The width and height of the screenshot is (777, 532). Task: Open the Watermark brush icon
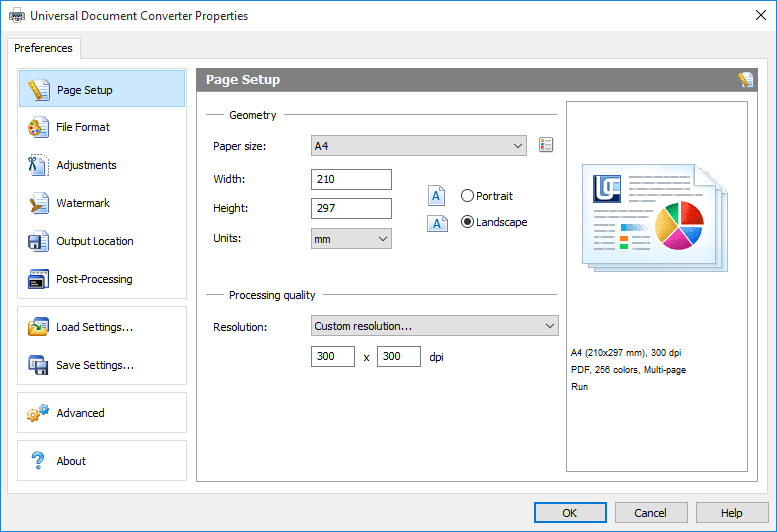tap(39, 204)
